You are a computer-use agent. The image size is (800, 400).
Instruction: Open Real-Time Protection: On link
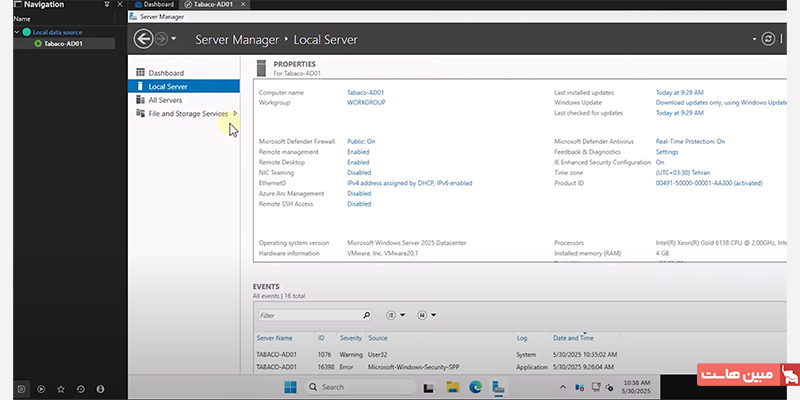(690, 141)
